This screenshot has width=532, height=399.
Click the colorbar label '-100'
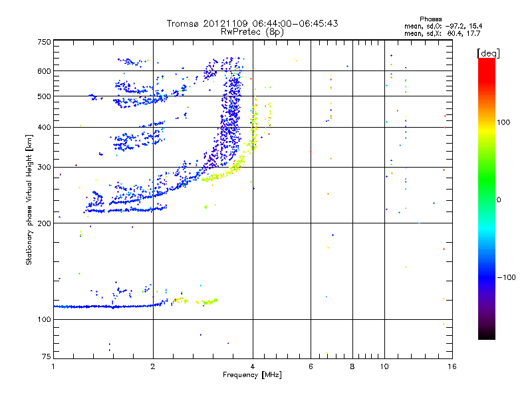click(507, 277)
